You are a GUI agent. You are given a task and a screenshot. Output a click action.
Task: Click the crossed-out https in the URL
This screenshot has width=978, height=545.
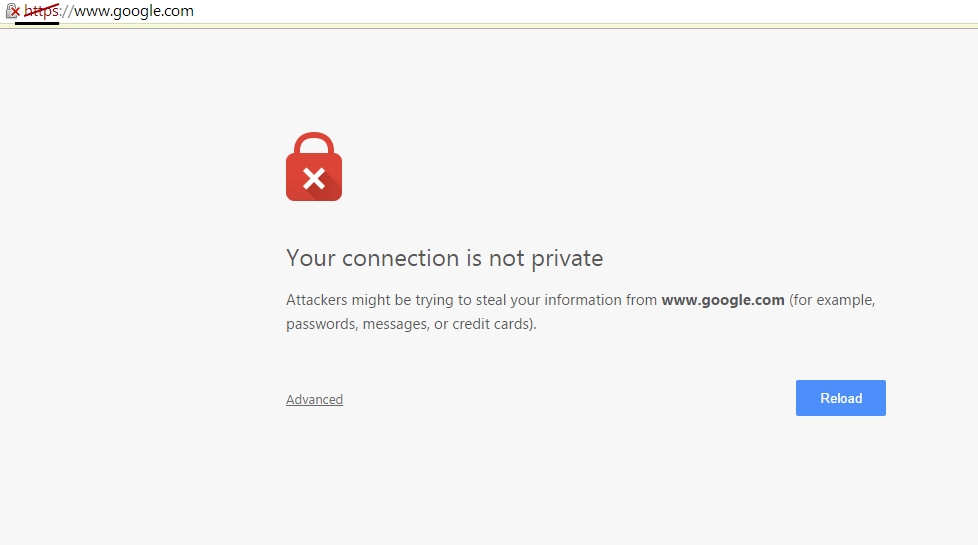(x=41, y=11)
